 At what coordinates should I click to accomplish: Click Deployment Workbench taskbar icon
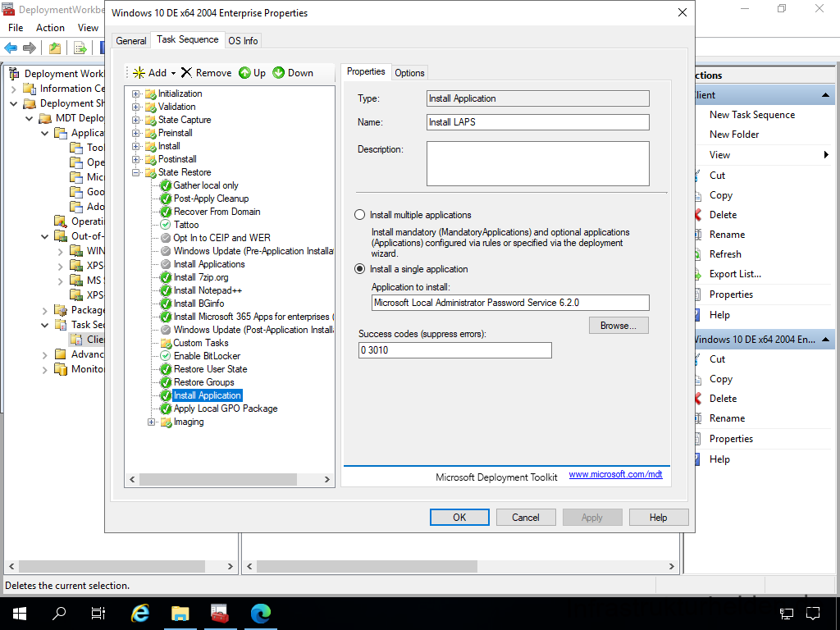pyautogui.click(x=220, y=614)
